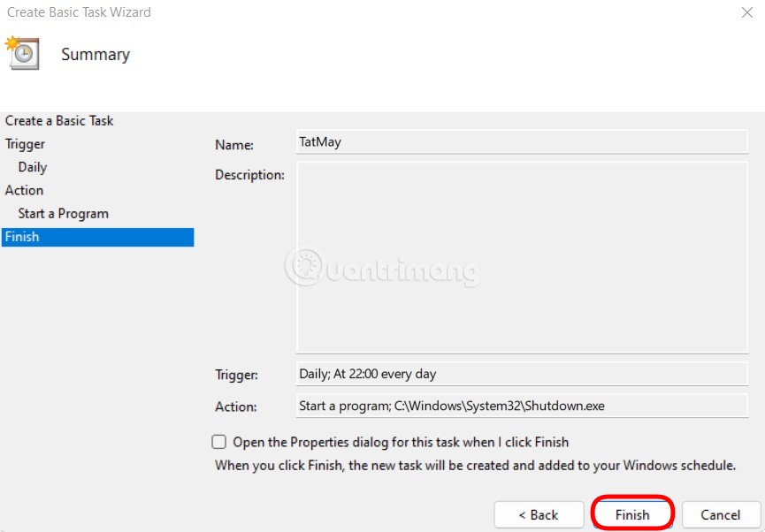Go back with the Back button
Screen dimensions: 765x532
pos(539,515)
